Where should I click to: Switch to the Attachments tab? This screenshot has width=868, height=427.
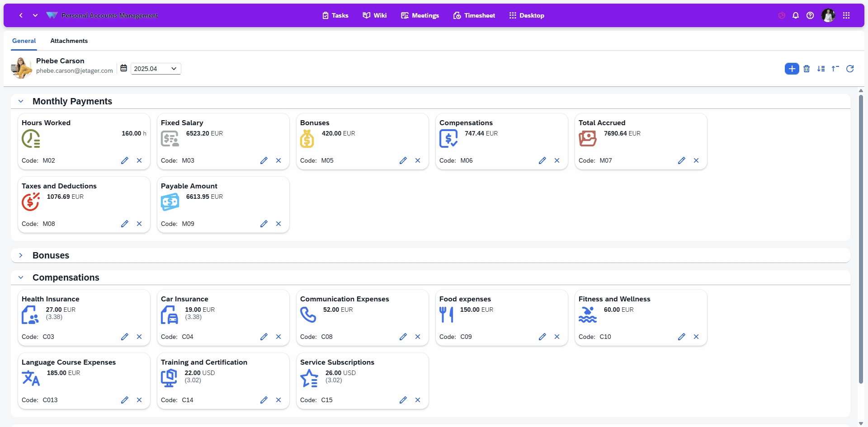click(69, 41)
